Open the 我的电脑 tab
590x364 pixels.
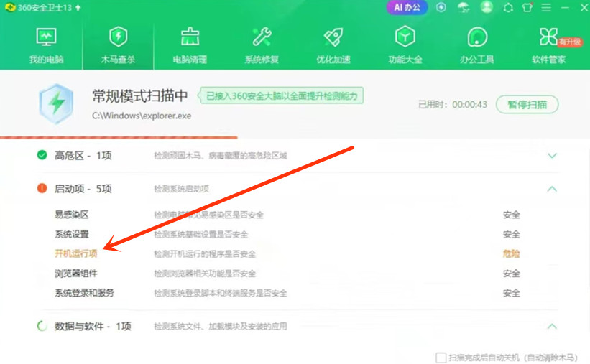pyautogui.click(x=46, y=46)
